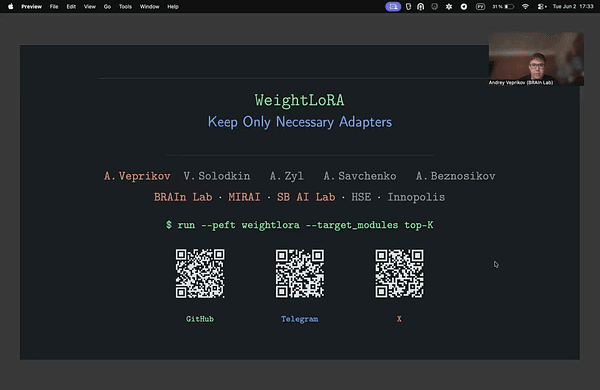600x390 pixels.
Task: Click the GitHub QR code
Action: point(200,274)
